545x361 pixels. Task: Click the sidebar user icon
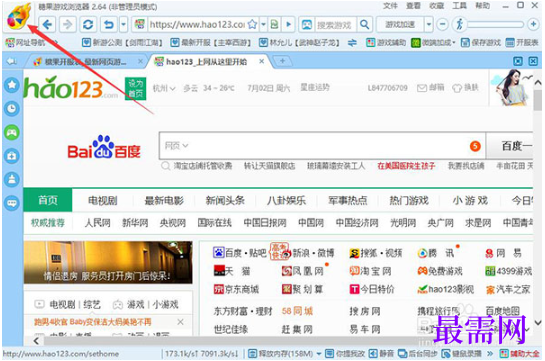pyautogui.click(x=12, y=179)
